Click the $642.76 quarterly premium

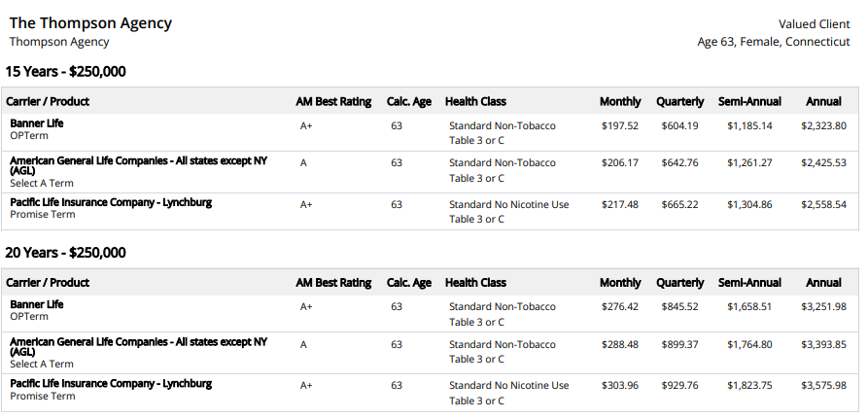(679, 162)
